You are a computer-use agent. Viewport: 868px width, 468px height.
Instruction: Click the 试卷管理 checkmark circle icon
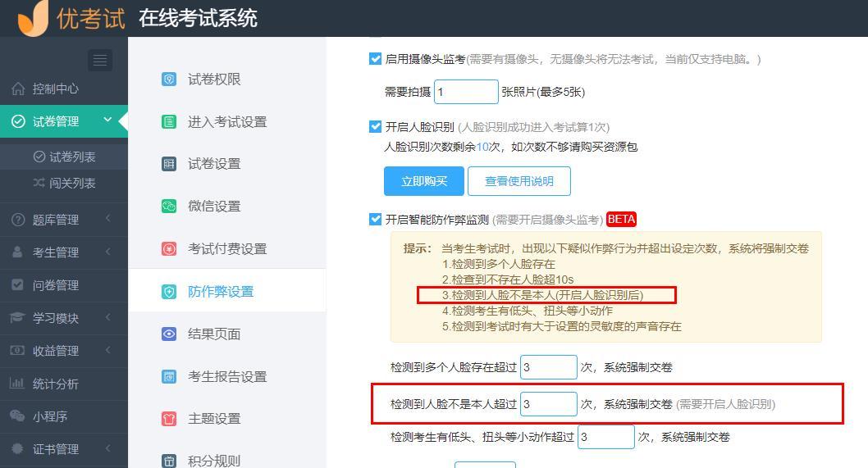click(x=18, y=121)
